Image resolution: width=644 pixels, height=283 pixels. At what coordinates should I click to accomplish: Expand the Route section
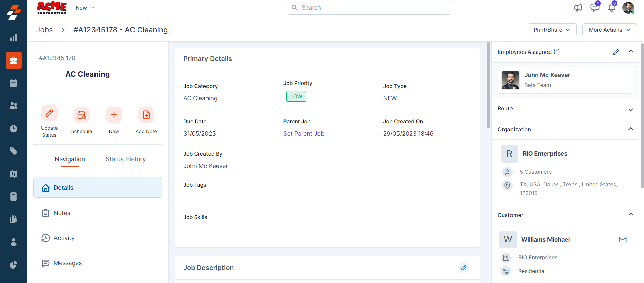630,110
